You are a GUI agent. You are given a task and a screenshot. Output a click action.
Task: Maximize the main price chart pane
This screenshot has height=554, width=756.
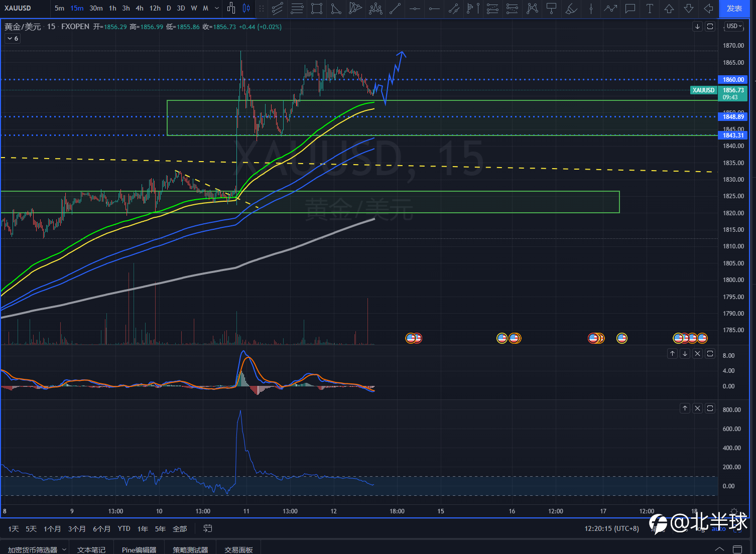710,27
